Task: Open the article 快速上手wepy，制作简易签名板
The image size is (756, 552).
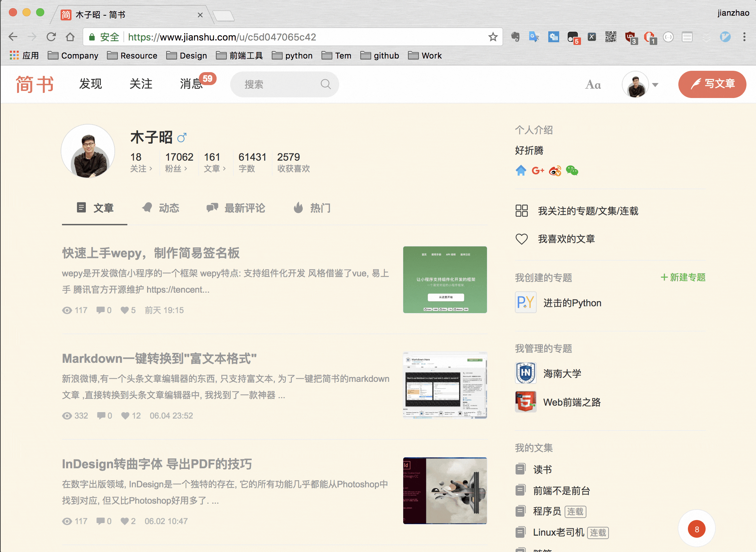Action: (151, 253)
